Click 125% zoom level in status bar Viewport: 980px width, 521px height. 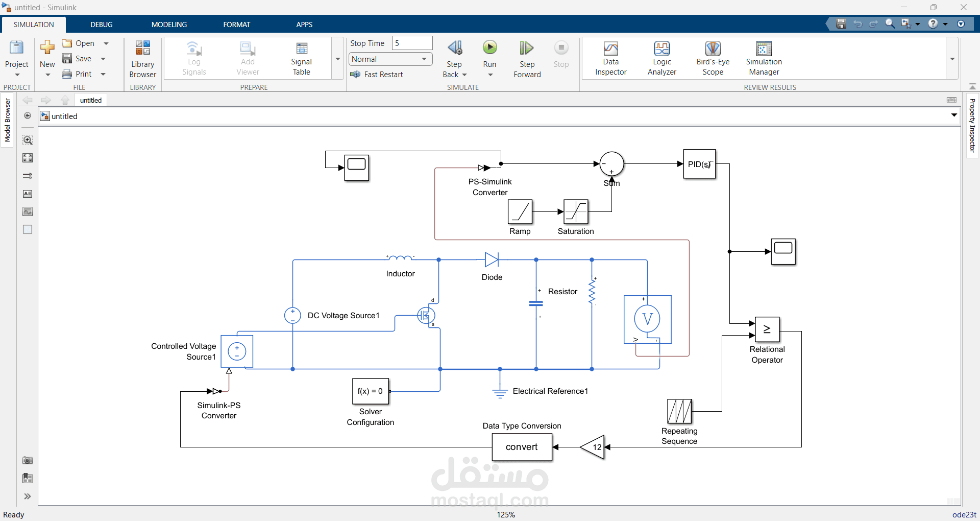click(506, 515)
